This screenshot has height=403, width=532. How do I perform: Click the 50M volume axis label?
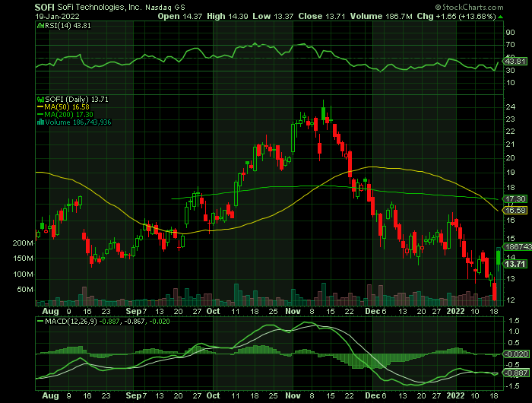coord(25,290)
